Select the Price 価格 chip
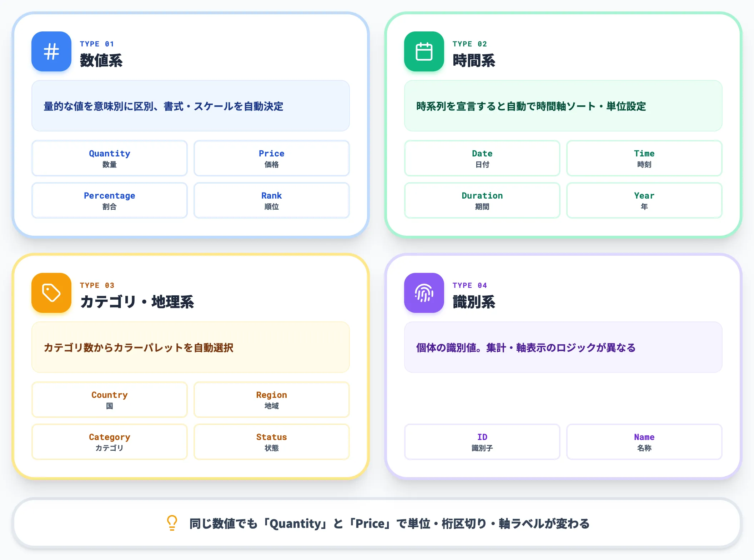 [272, 158]
